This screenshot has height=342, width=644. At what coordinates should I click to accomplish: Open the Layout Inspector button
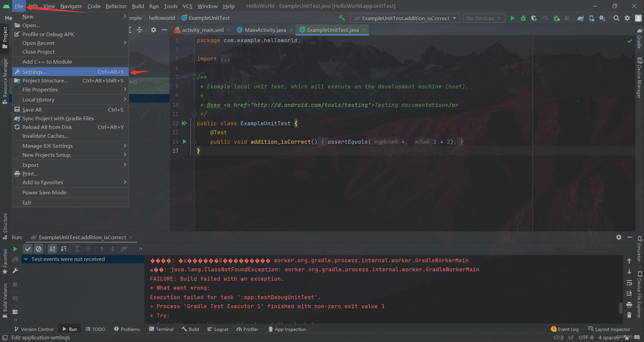609,329
